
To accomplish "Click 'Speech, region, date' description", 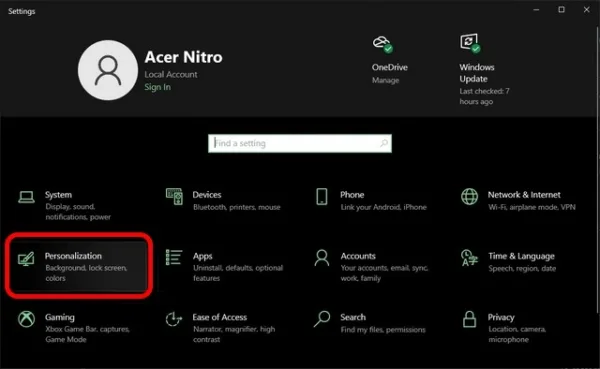I will [x=522, y=268].
